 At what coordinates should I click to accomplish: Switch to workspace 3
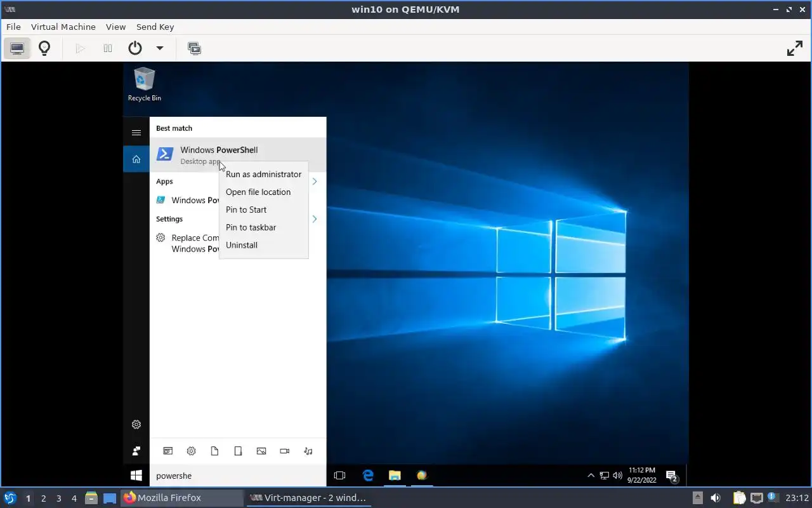59,498
